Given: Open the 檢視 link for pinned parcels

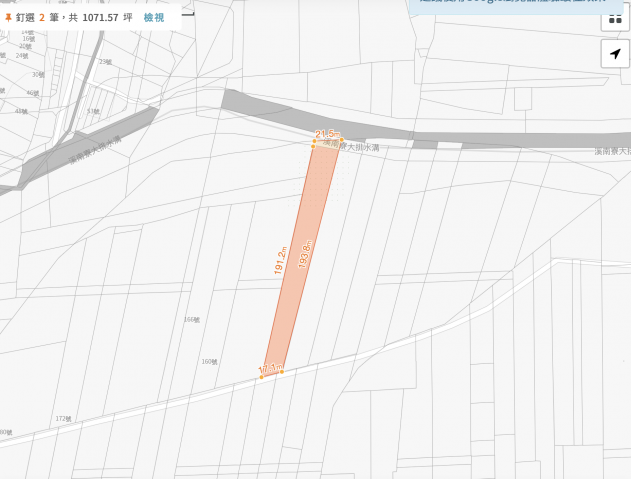Looking at the screenshot, I should pyautogui.click(x=154, y=18).
